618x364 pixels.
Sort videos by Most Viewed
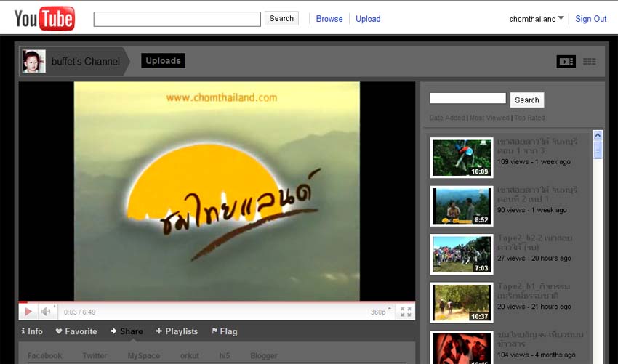pos(489,118)
